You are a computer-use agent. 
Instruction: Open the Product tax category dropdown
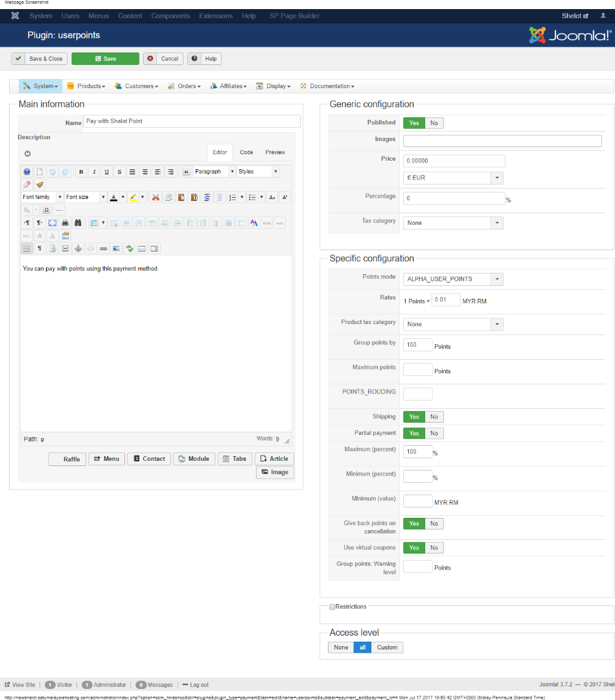click(x=453, y=325)
